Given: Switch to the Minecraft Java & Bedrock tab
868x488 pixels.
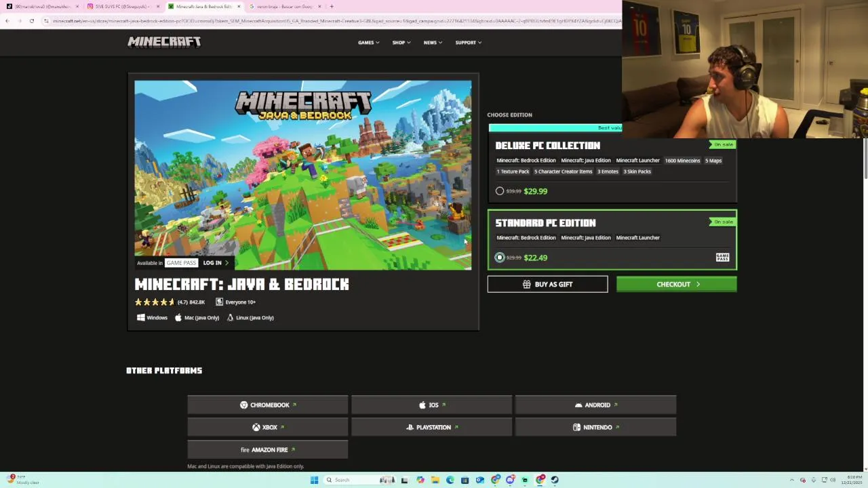Looking at the screenshot, I should [x=203, y=7].
